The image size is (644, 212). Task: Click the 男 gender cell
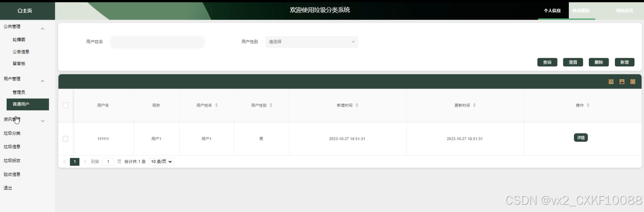261,138
